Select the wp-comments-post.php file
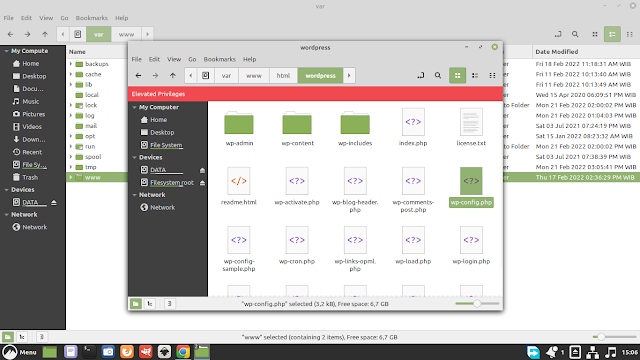This screenshot has height=360, width=640. coord(413,190)
